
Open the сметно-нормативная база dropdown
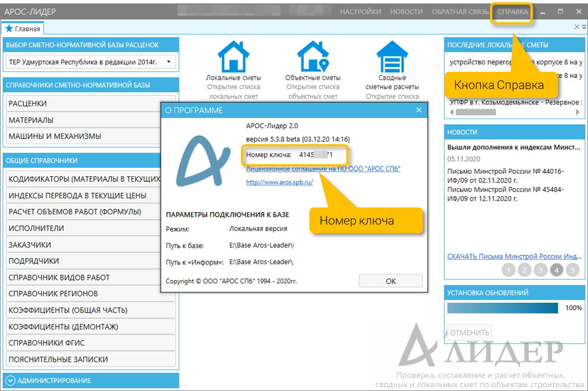[x=91, y=62]
